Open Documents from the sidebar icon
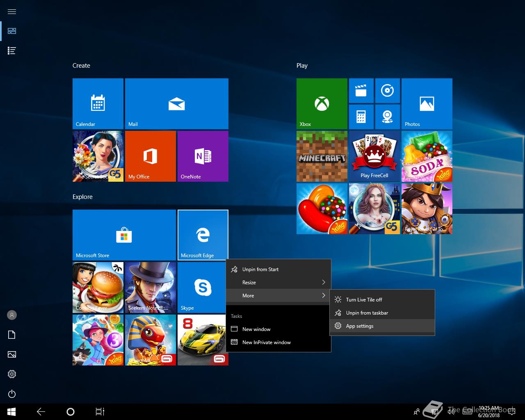This screenshot has width=525, height=420. 12,335
